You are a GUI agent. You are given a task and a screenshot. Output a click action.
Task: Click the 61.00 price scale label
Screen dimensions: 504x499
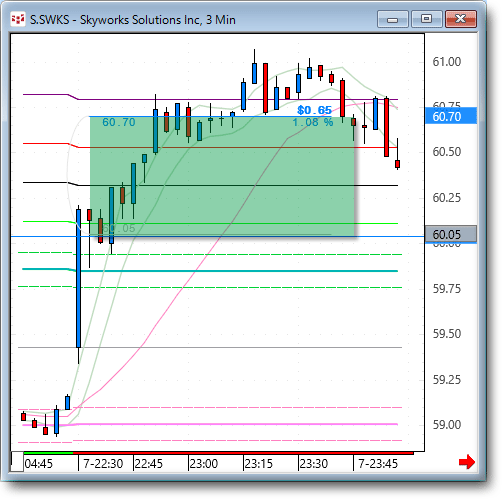pyautogui.click(x=447, y=62)
